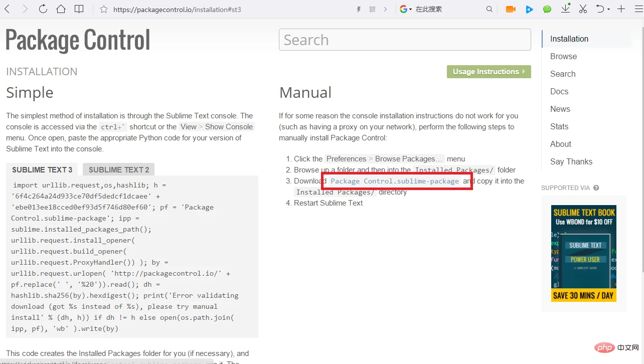
Task: Switch to the SUBLIME TEXT 2 tab
Action: (119, 169)
